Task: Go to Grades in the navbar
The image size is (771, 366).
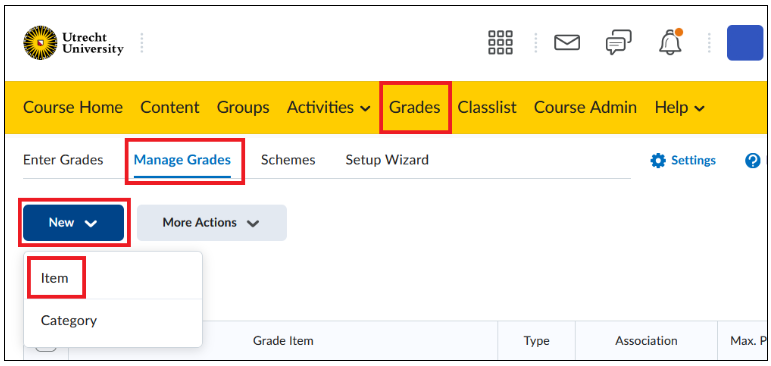Action: tap(415, 107)
